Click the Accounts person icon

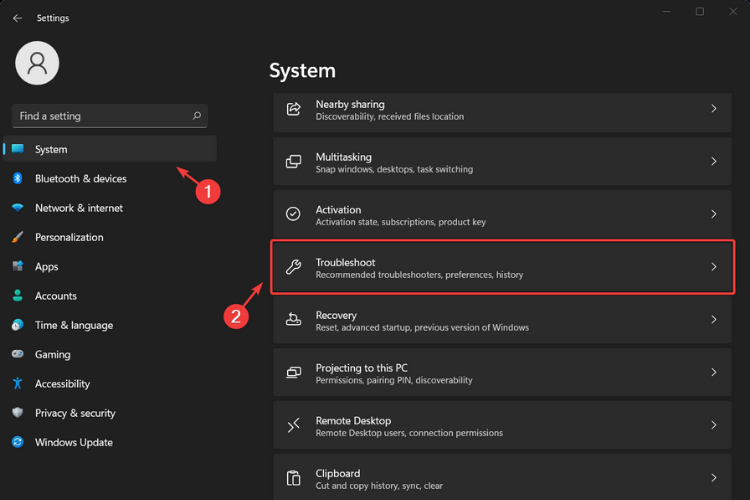(x=18, y=295)
